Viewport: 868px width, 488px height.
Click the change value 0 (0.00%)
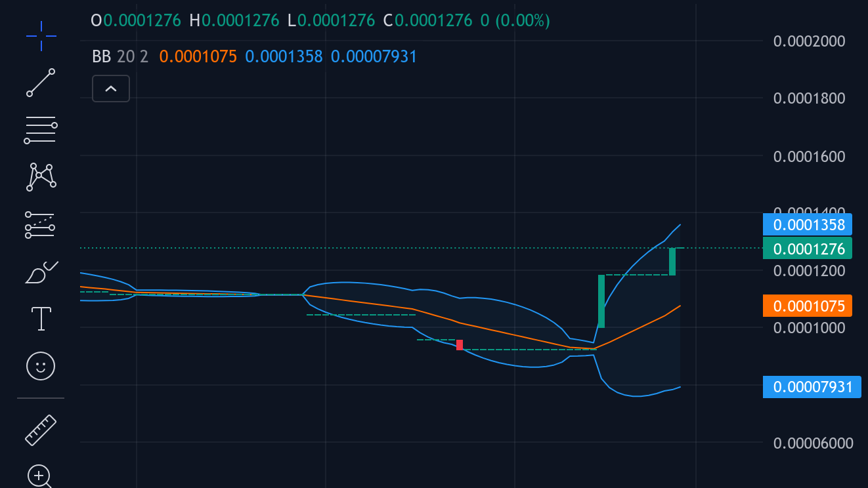[515, 20]
